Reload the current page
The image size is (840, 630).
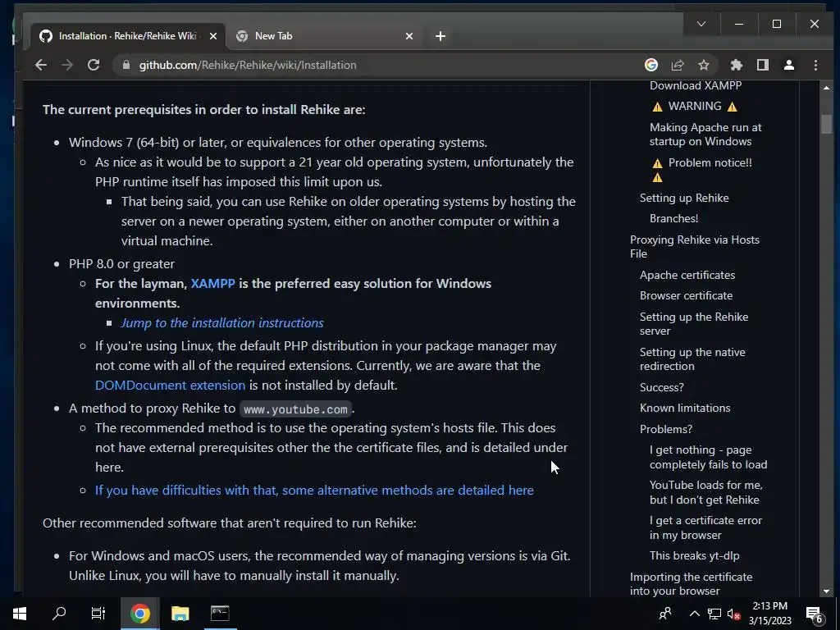tap(94, 66)
